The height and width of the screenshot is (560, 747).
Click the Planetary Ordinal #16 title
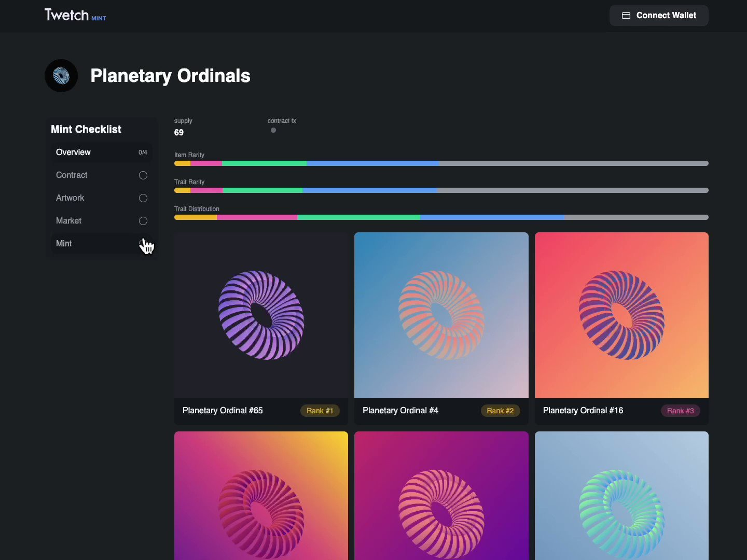point(583,410)
